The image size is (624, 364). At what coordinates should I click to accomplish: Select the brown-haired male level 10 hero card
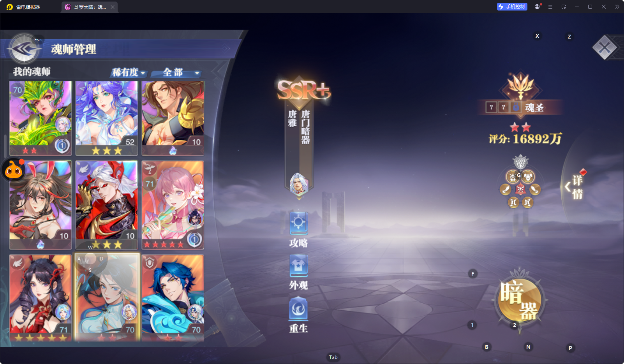pos(173,118)
